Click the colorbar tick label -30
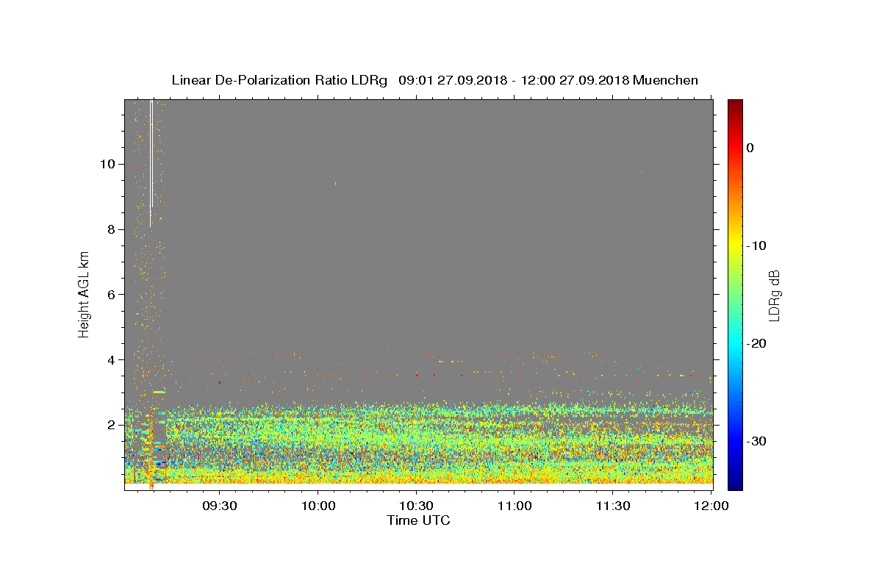 point(757,441)
